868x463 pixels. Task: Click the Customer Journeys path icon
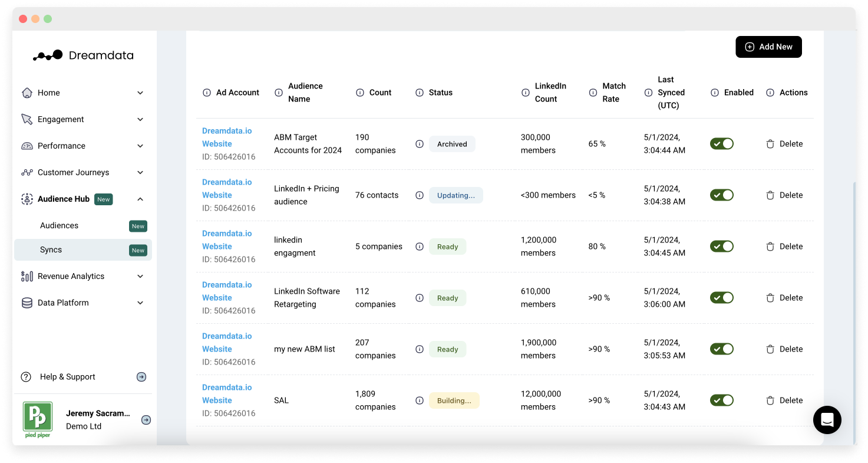27,172
